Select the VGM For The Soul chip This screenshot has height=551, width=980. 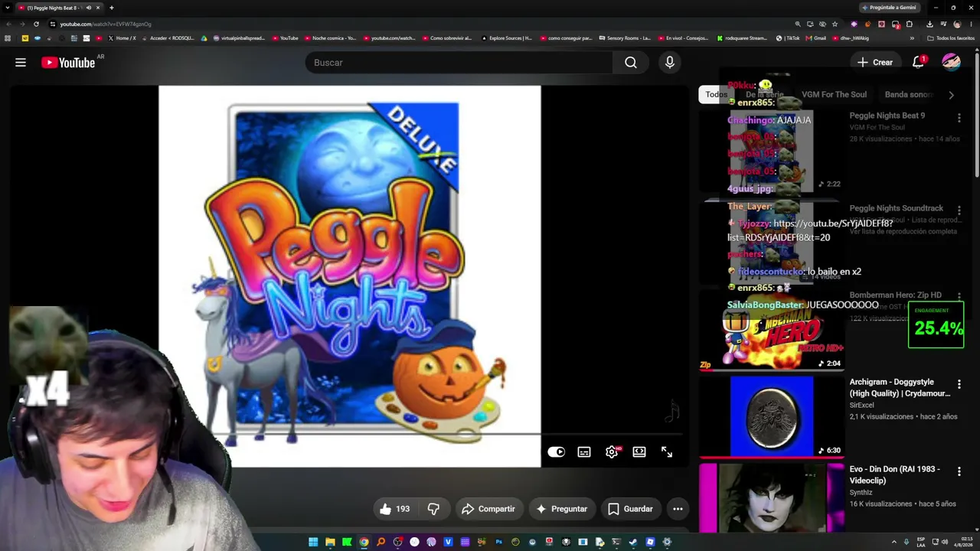(834, 95)
